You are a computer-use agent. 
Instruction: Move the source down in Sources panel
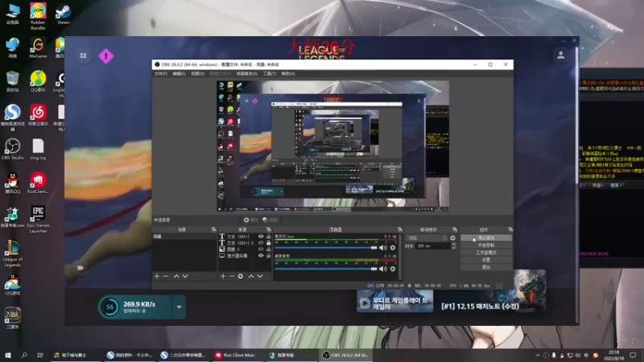[x=260, y=276]
